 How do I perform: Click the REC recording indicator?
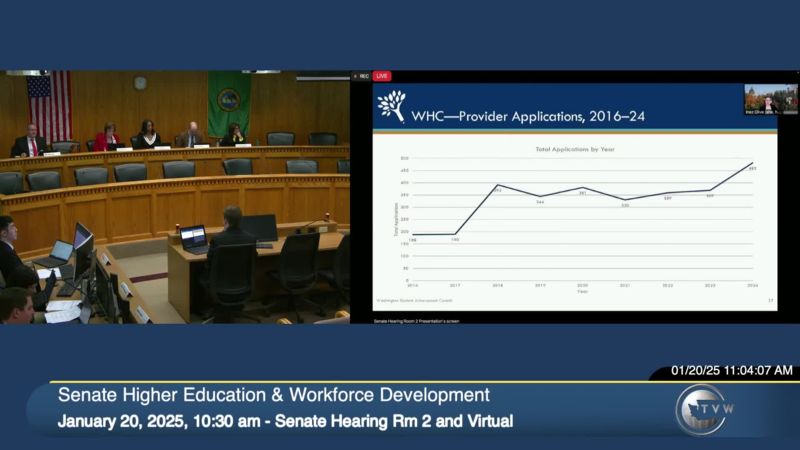tap(362, 76)
